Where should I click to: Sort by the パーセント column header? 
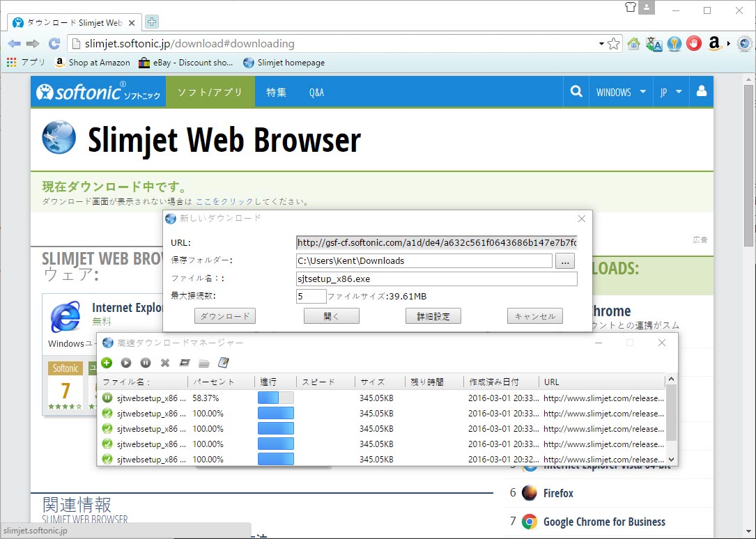point(222,382)
